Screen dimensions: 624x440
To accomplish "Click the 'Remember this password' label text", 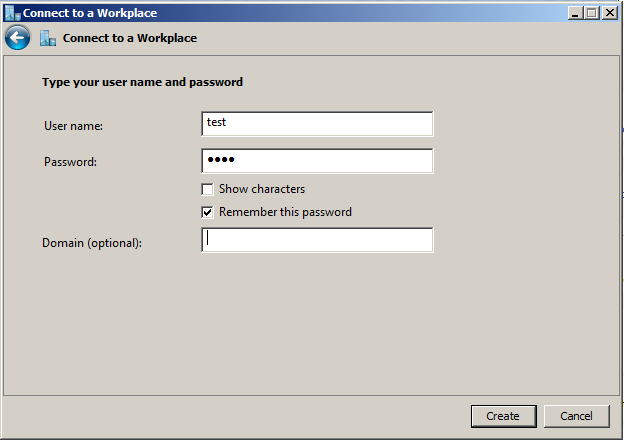I will point(285,212).
